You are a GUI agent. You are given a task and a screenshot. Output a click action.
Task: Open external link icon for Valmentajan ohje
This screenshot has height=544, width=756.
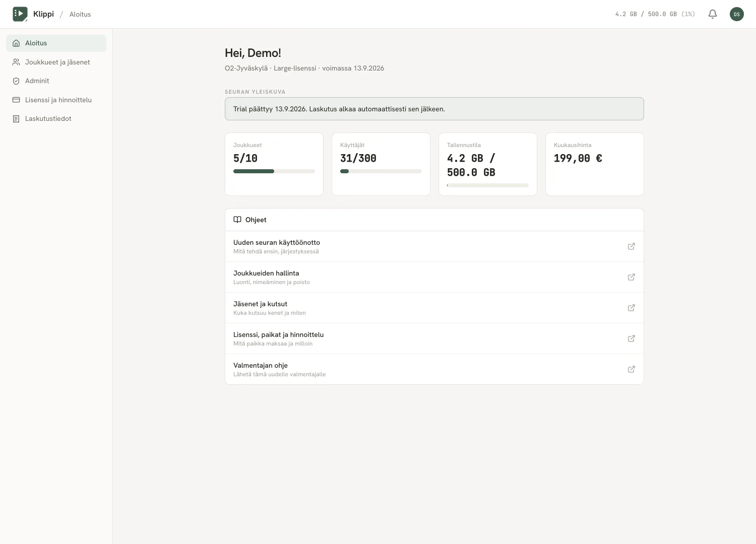pos(632,369)
